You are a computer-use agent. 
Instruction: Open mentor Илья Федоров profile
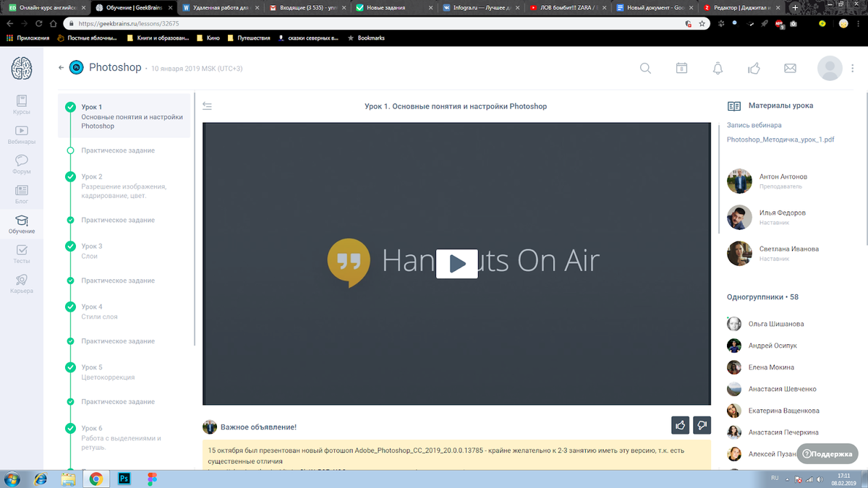(783, 213)
